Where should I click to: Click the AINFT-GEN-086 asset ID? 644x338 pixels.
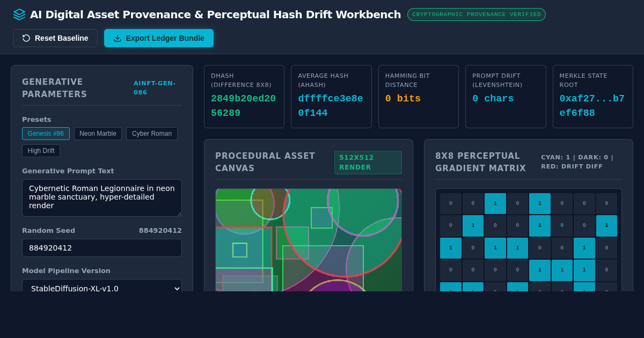tap(155, 87)
